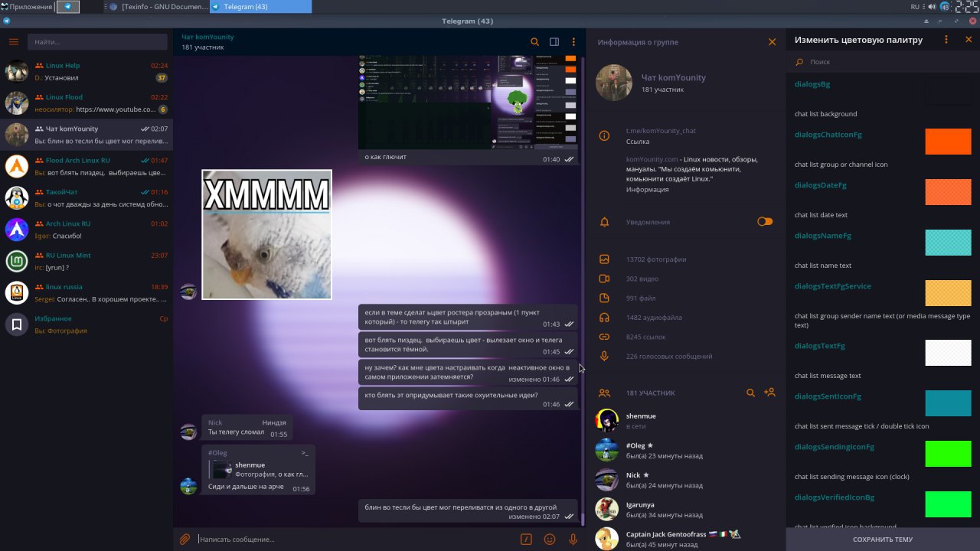Viewport: 980px width, 551px height.
Task: Open the ХММММ parrot sticker image
Action: pos(266,234)
